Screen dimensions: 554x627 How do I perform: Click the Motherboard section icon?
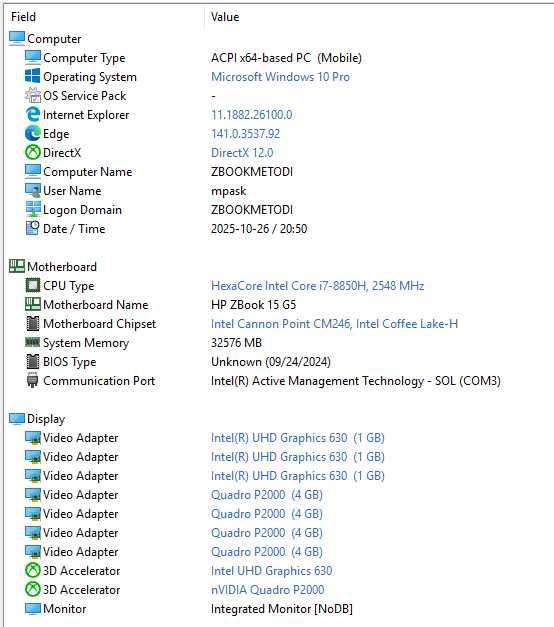17,266
